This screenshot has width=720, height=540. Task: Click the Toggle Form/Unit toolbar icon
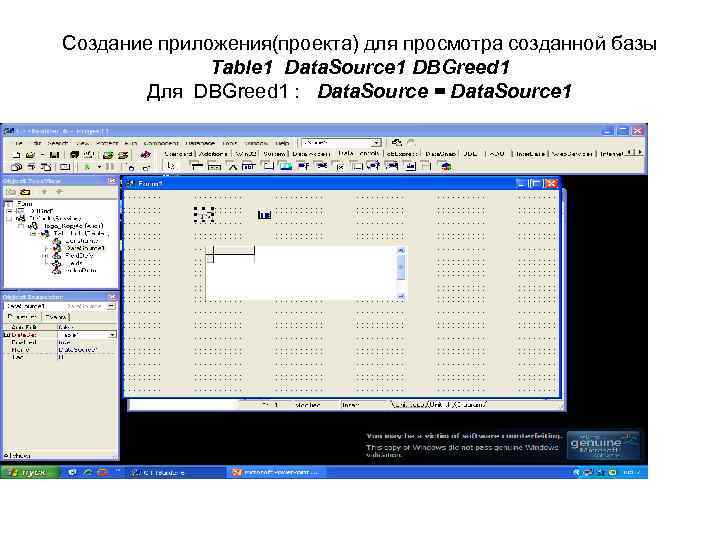point(46,167)
